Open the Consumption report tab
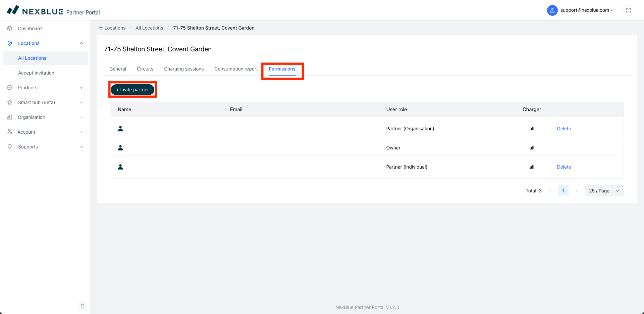The height and width of the screenshot is (314, 644). tap(236, 69)
